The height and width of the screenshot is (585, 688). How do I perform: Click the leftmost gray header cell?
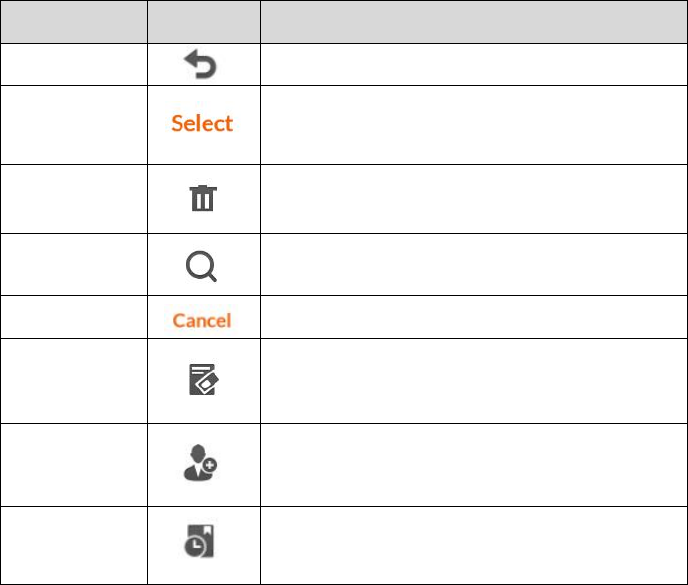[x=73, y=22]
